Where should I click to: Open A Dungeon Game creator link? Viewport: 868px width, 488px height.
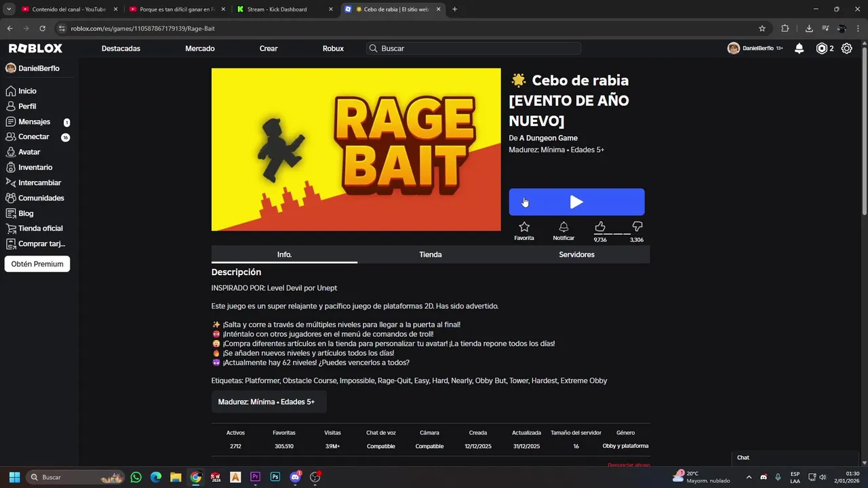(549, 138)
